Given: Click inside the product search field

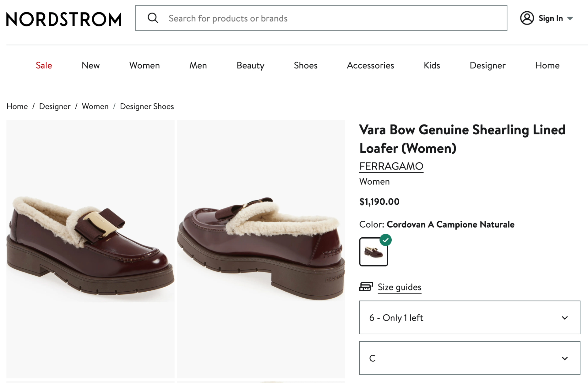Looking at the screenshot, I should (306, 18).
